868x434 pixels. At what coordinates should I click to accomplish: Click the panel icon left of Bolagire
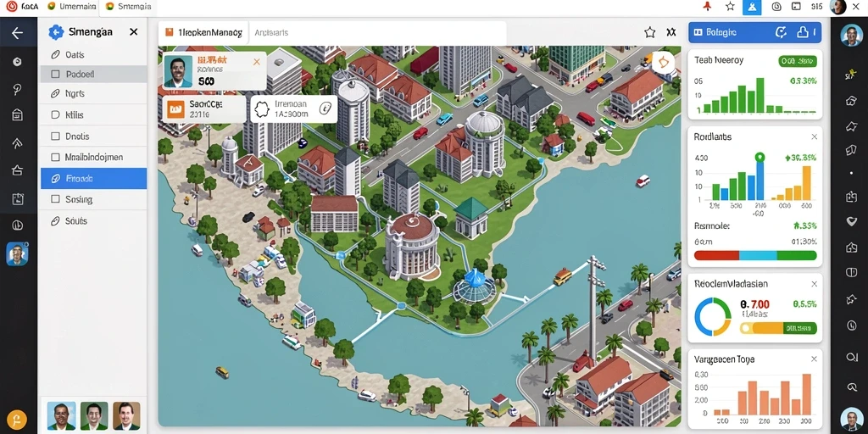tap(698, 33)
